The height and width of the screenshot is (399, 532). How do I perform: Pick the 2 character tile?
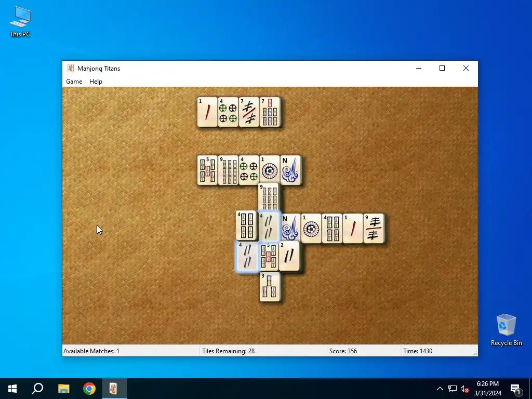point(289,257)
